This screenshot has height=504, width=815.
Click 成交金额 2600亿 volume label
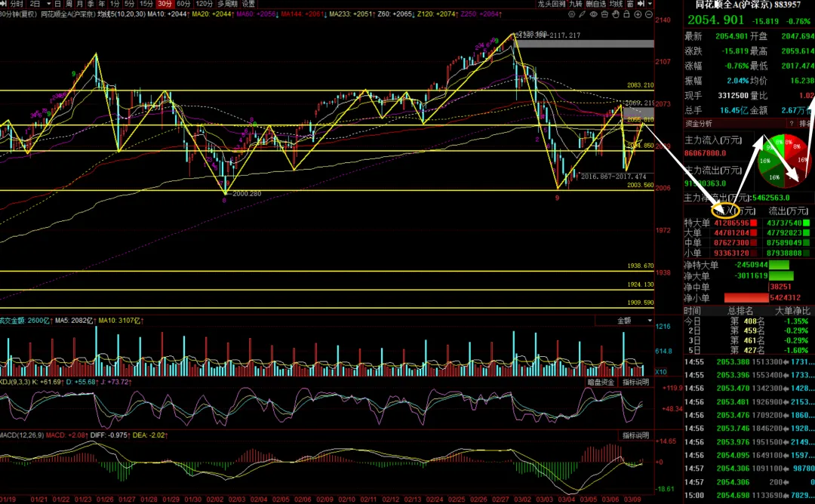25,321
